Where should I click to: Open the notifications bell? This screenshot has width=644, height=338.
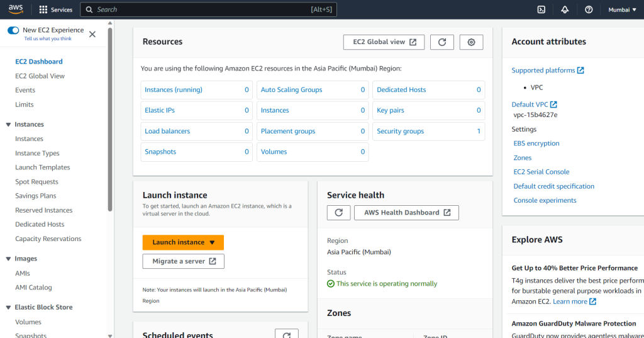pos(565,9)
